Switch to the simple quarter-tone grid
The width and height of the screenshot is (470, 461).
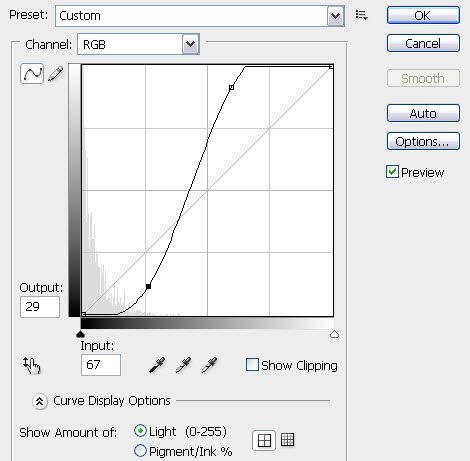(264, 440)
